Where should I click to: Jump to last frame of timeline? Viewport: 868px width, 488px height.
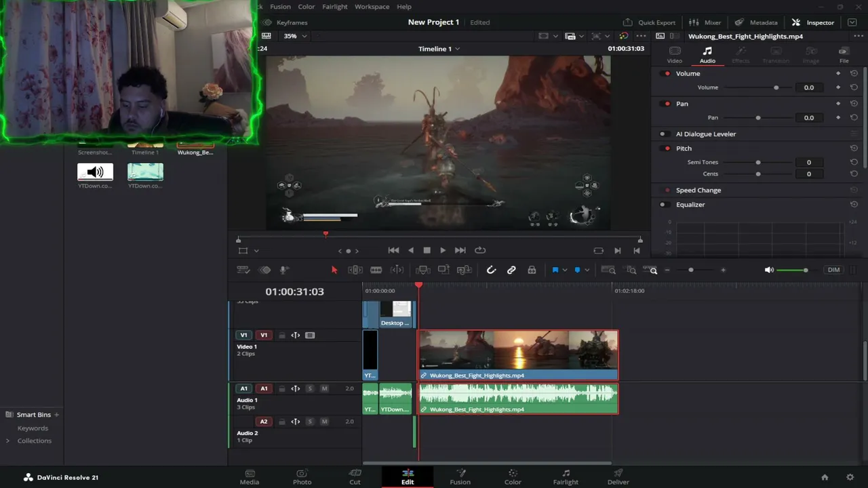click(460, 250)
